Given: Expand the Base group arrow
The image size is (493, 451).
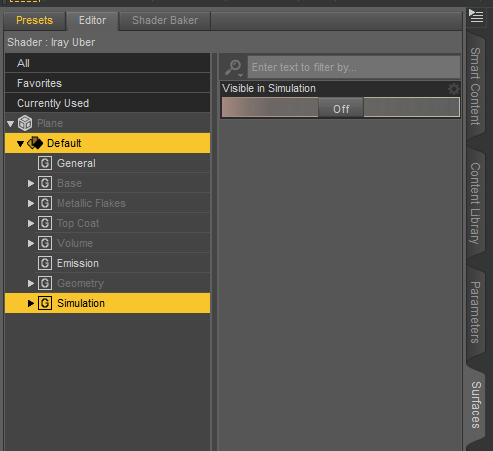Looking at the screenshot, I should (31, 183).
